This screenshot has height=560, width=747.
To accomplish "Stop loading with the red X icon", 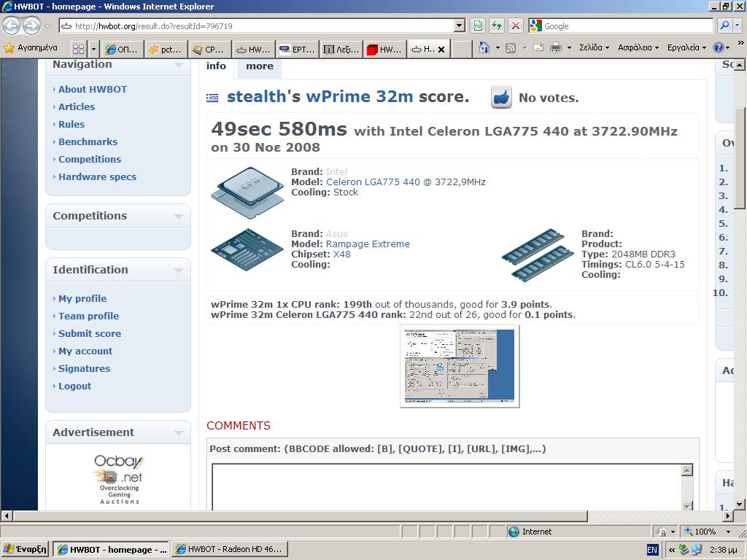I will (516, 26).
